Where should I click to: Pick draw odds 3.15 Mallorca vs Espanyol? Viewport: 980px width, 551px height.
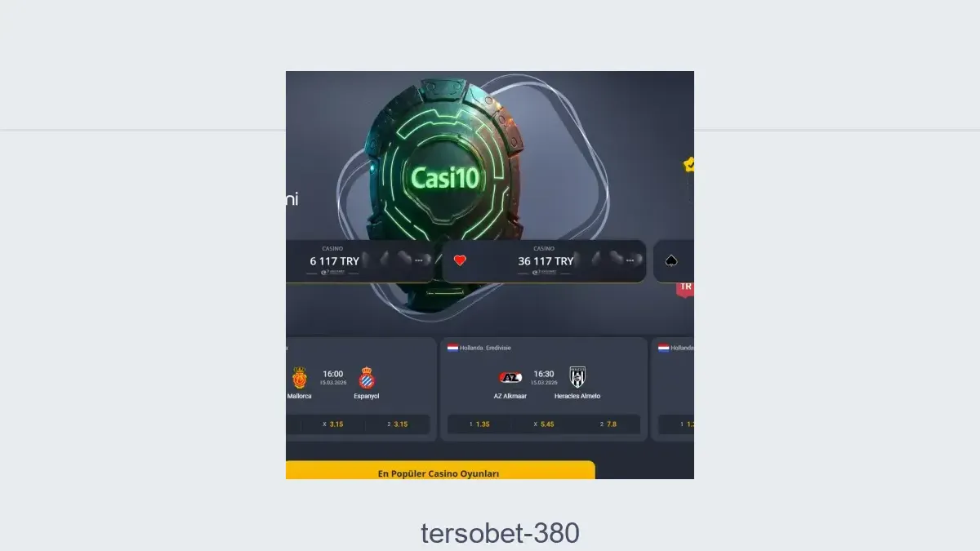click(x=332, y=424)
